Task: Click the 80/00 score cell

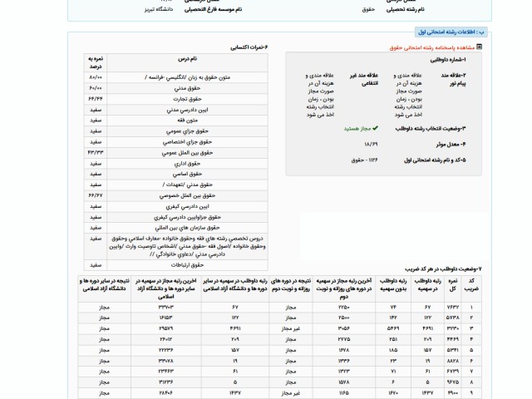Action: (x=96, y=76)
